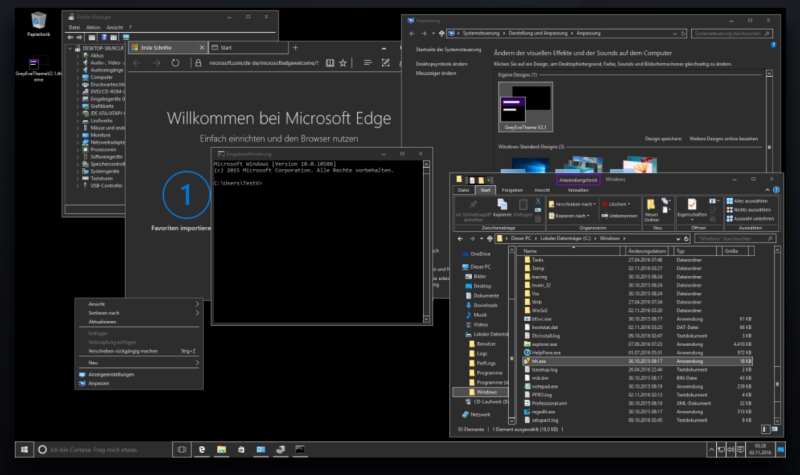Close the Erste Schritte tab

[202, 47]
